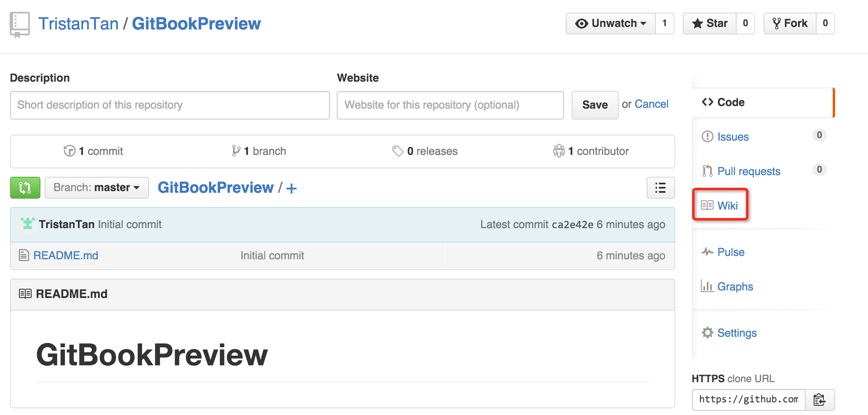The image size is (868, 415).
Task: Click the green compare and review button
Action: [25, 188]
